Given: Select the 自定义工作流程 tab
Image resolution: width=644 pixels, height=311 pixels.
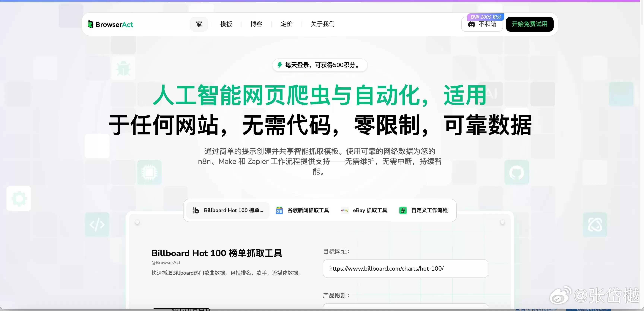Looking at the screenshot, I should 424,210.
